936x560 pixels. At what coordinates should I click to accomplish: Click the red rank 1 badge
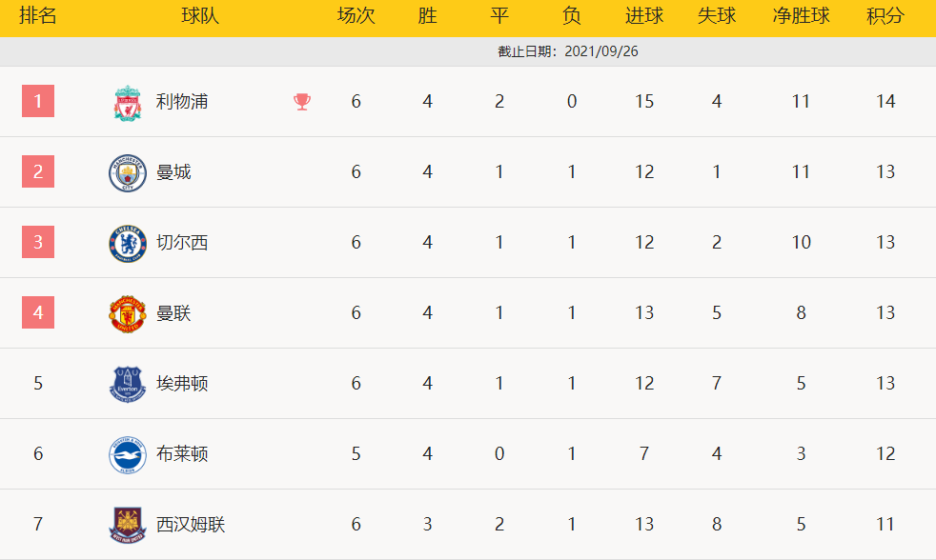[38, 101]
